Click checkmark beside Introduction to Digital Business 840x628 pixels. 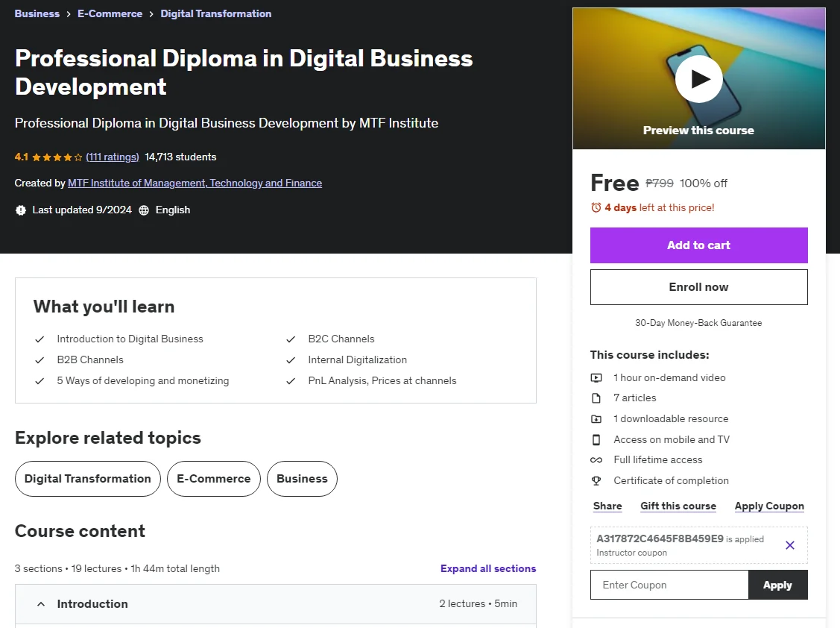(x=40, y=339)
